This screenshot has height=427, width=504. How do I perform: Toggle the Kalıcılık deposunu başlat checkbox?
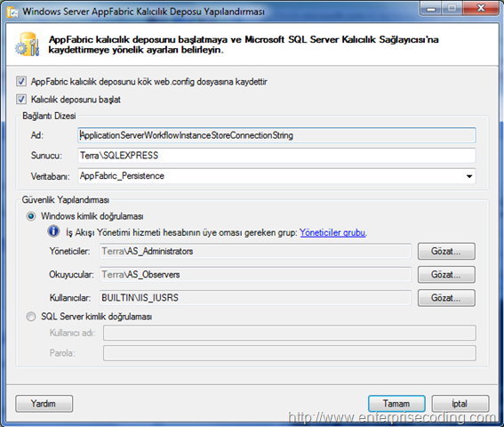[x=21, y=99]
